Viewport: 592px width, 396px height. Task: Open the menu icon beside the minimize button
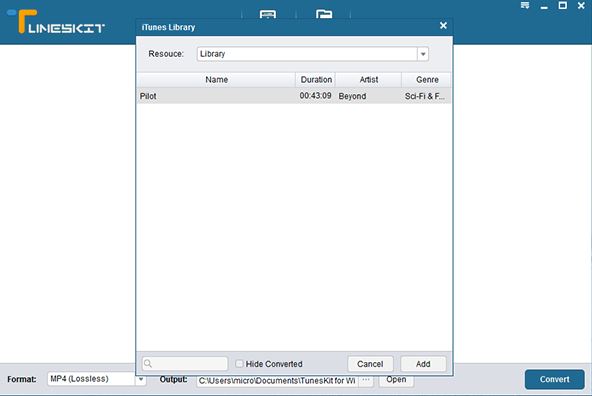click(x=525, y=5)
